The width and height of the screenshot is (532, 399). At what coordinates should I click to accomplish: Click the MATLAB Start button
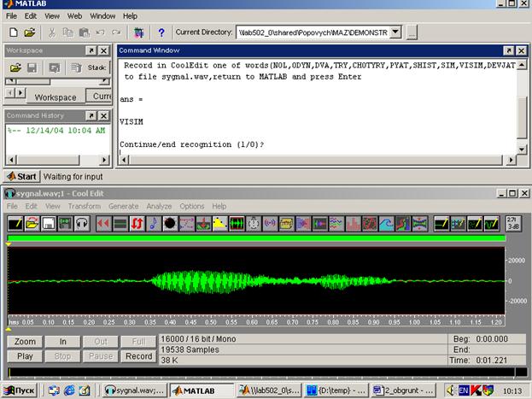[x=21, y=177]
